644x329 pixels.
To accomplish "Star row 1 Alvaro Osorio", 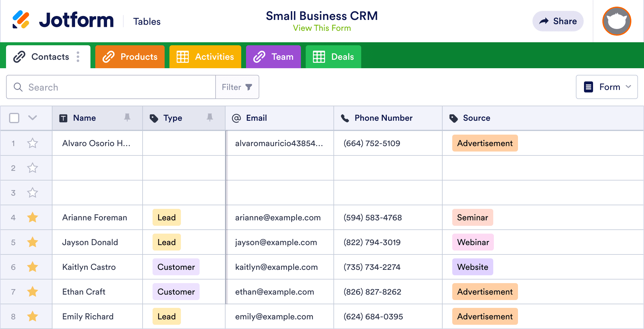I will [33, 143].
